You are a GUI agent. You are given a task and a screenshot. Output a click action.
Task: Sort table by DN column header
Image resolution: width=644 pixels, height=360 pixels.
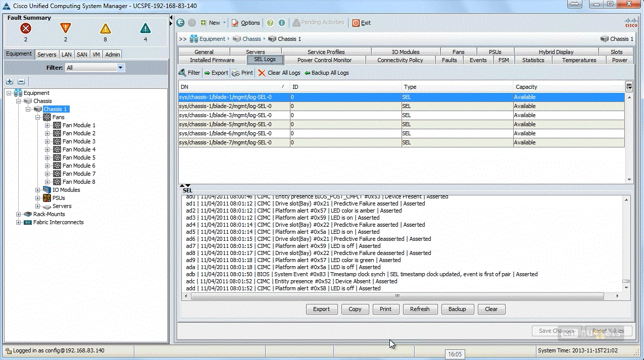234,87
